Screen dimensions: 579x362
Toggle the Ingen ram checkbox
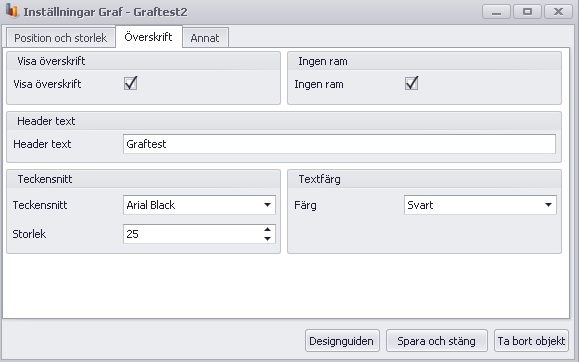tap(412, 83)
